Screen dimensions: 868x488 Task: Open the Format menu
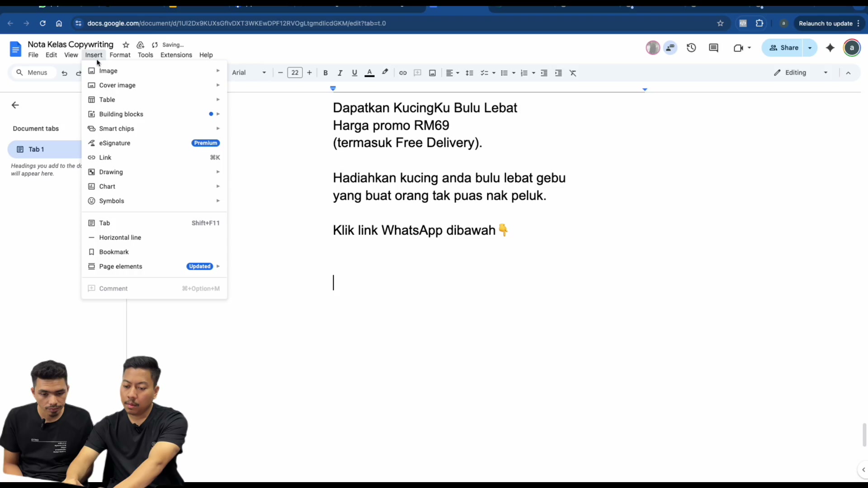pos(120,55)
